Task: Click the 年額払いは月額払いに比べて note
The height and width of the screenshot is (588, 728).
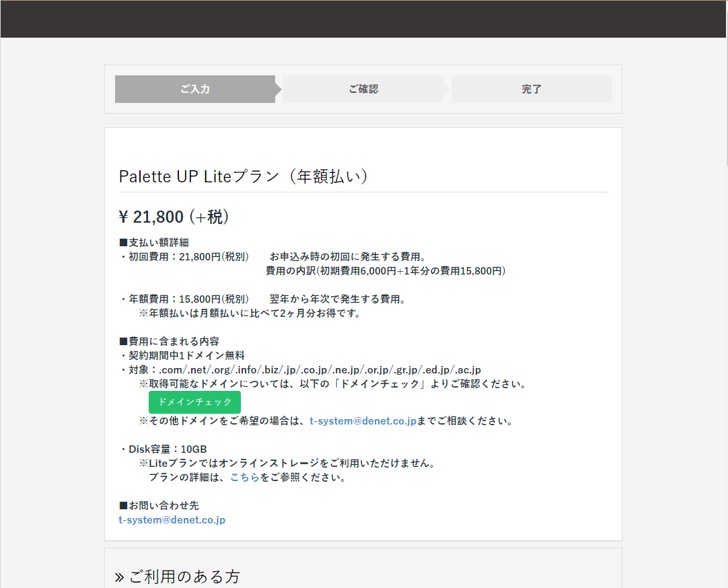Action: coord(250,314)
